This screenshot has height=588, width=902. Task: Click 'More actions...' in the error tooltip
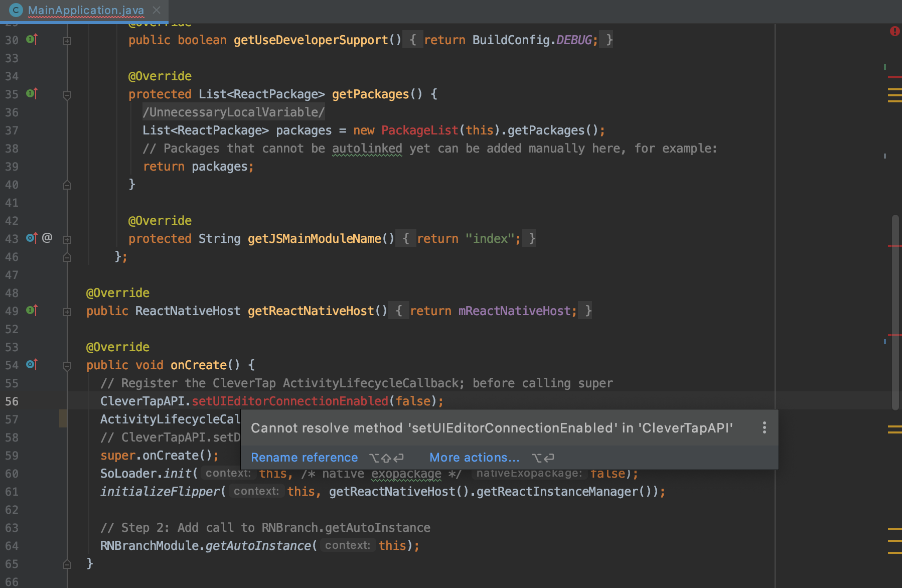coord(475,457)
